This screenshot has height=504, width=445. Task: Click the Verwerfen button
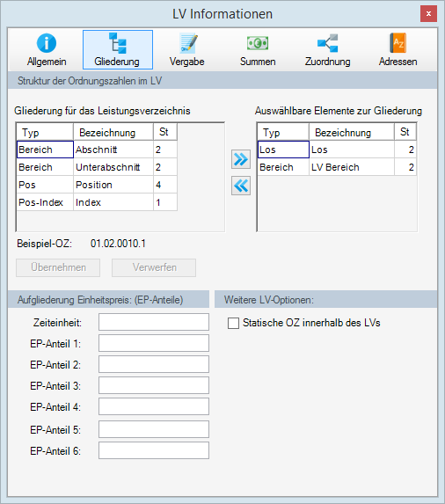coord(154,267)
